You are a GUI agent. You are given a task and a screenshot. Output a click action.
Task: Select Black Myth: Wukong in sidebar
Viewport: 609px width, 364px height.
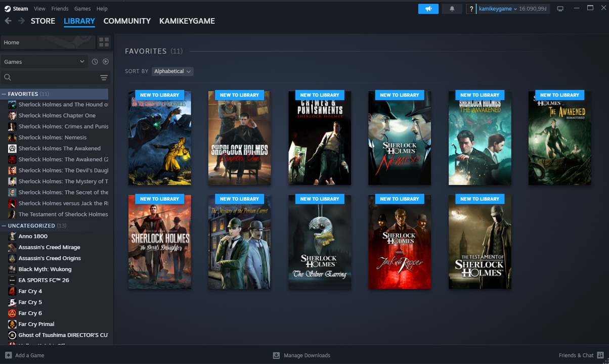tap(45, 269)
